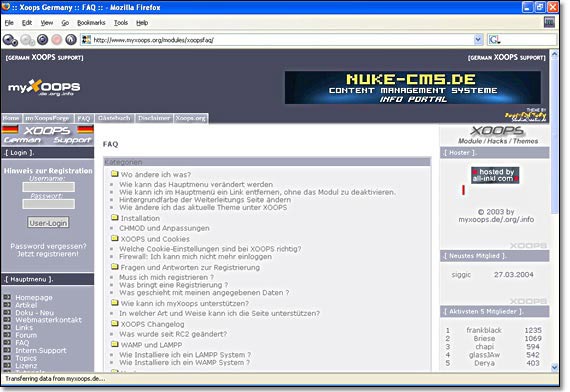Click 'Password vergessen?' link
The width and height of the screenshot is (570, 392).
point(48,246)
